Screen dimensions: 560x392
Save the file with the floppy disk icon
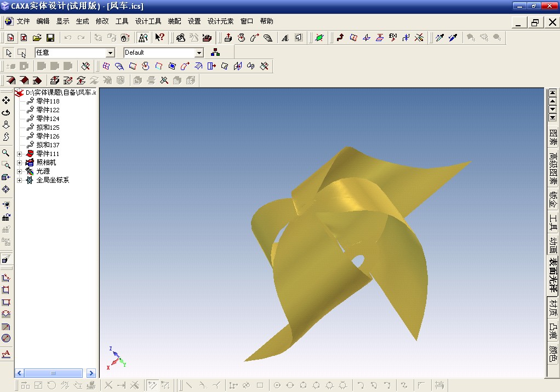pyautogui.click(x=50, y=37)
